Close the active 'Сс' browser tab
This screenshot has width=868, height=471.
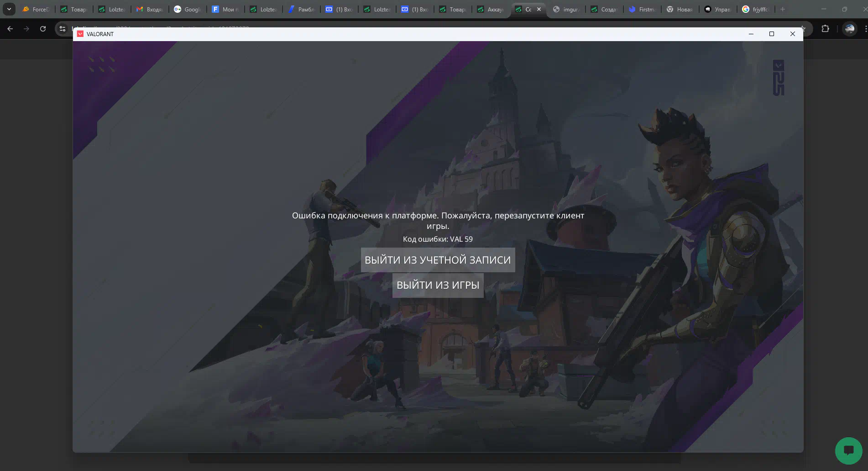pyautogui.click(x=539, y=9)
